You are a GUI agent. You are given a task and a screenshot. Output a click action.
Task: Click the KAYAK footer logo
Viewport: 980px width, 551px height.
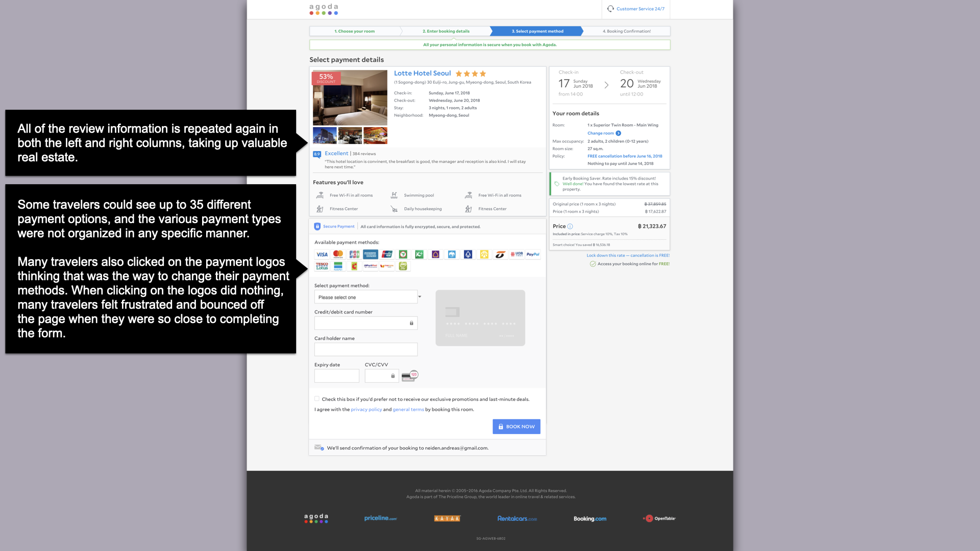447,519
